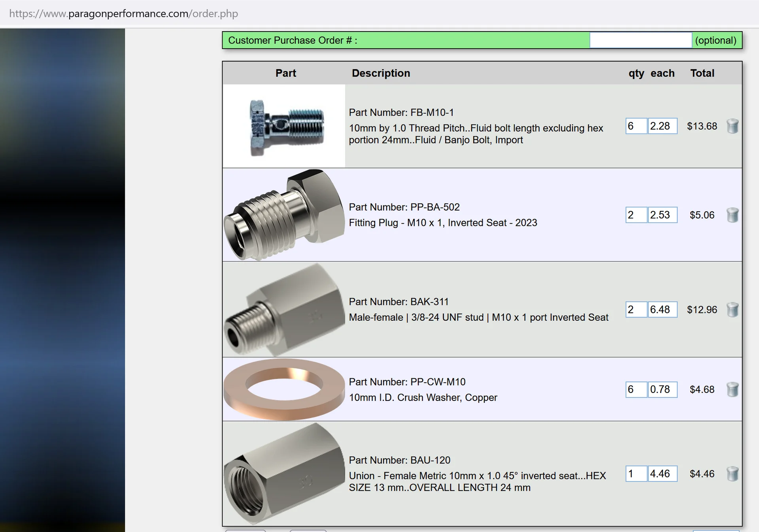Edit quantity for copper crush washer
Screen dimensions: 759x532
pyautogui.click(x=636, y=389)
